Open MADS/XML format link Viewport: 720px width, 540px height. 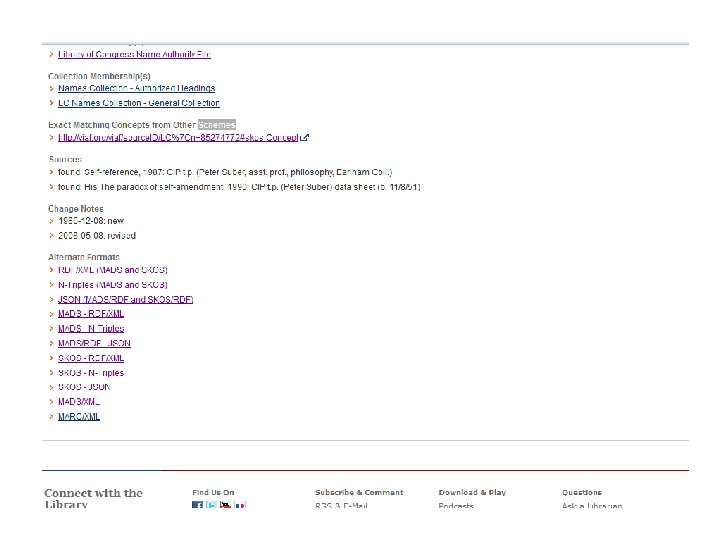pyautogui.click(x=79, y=402)
